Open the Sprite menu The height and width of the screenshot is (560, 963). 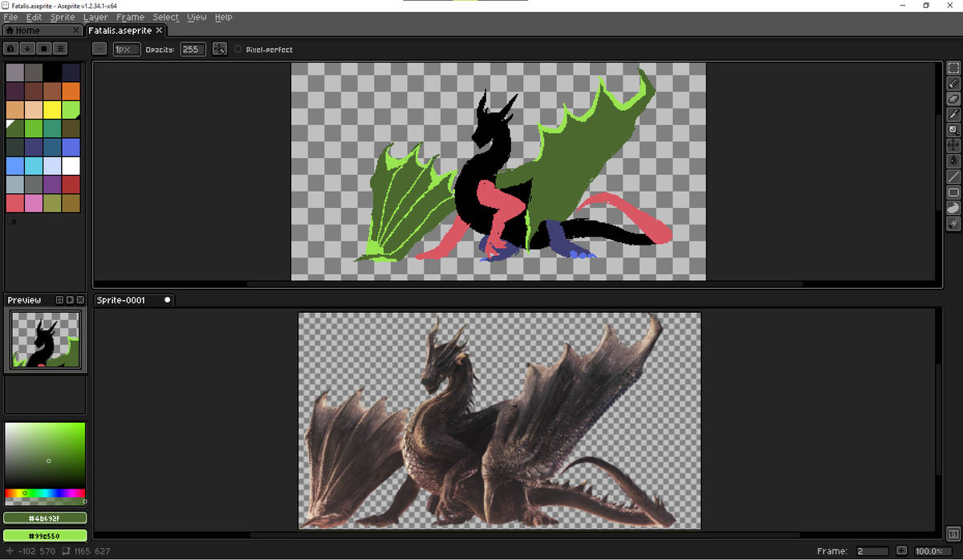tap(63, 17)
